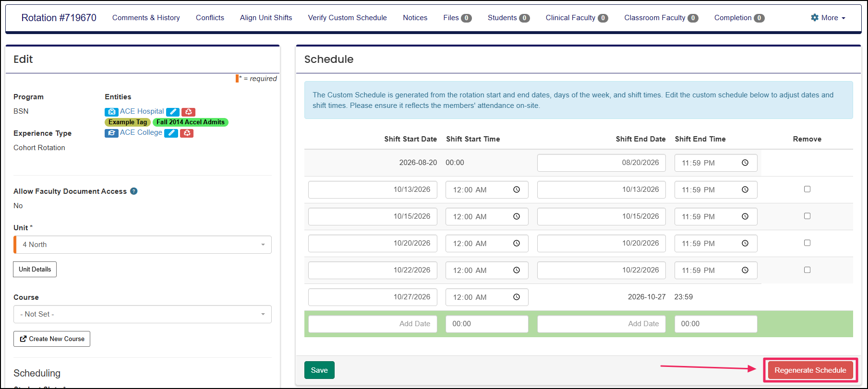
Task: Follow the ACE College link
Action: (x=141, y=132)
